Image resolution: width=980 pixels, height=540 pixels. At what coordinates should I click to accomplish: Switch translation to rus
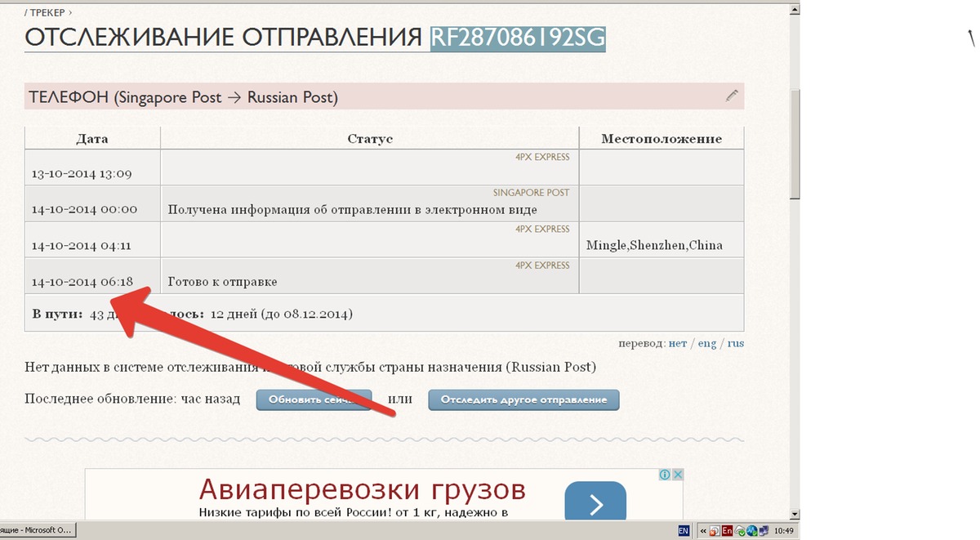pos(735,344)
